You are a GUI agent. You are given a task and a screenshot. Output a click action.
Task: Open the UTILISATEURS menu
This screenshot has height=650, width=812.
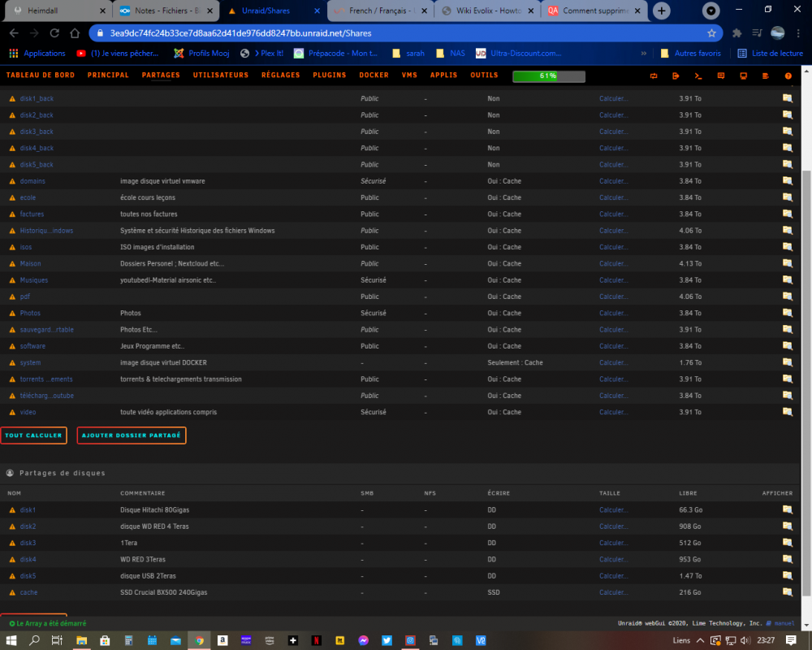coord(221,76)
